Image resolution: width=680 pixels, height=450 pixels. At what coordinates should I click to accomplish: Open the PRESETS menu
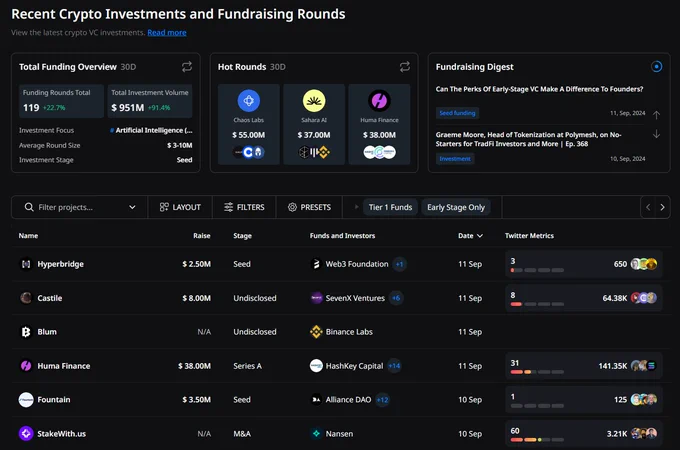309,207
